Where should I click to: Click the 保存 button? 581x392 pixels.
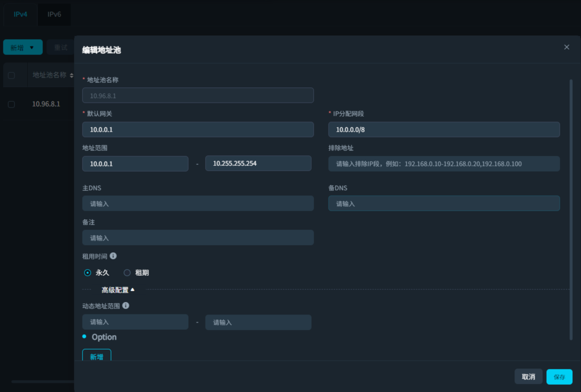pos(559,377)
